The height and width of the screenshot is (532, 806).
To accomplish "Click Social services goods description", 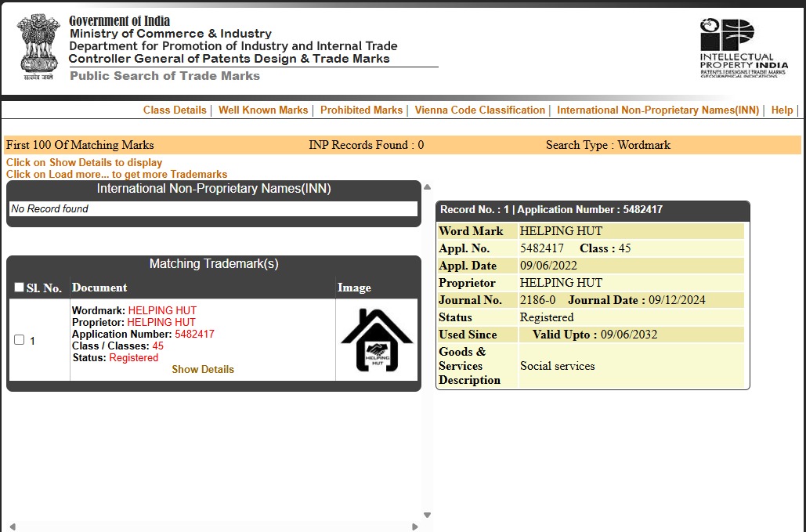I will pos(557,366).
